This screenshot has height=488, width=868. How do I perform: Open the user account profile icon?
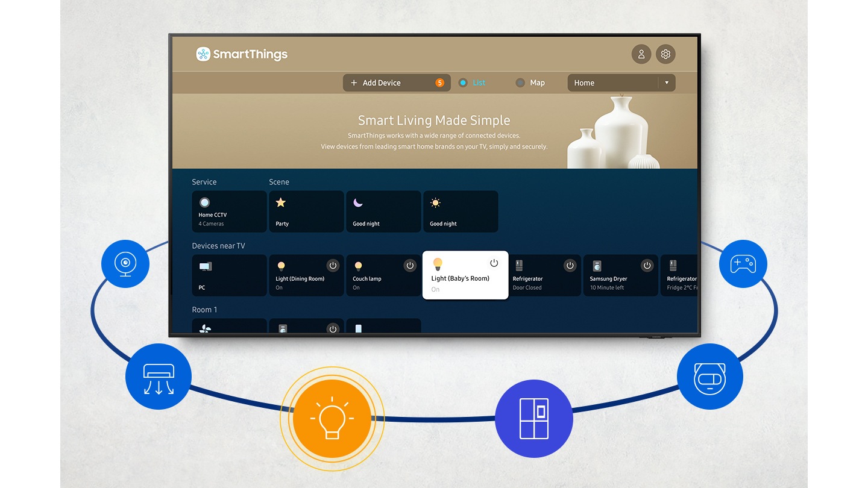pyautogui.click(x=641, y=54)
